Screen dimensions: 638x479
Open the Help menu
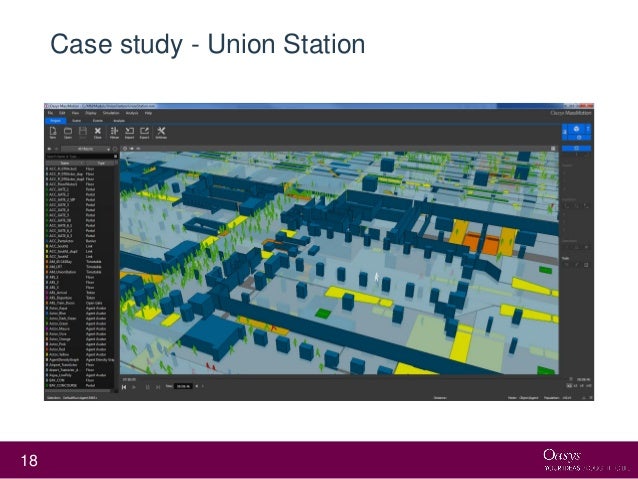[148, 113]
